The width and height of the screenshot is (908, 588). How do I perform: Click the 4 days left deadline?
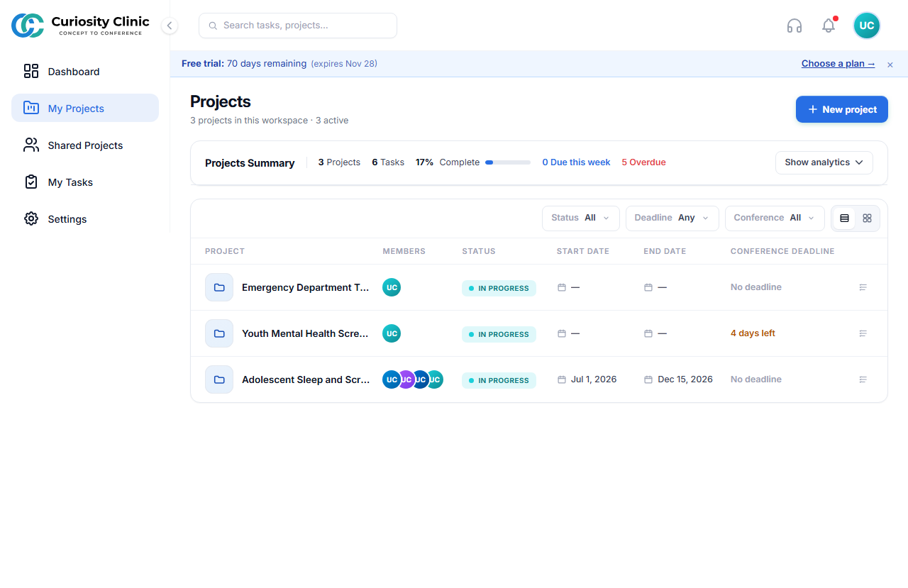coord(753,333)
